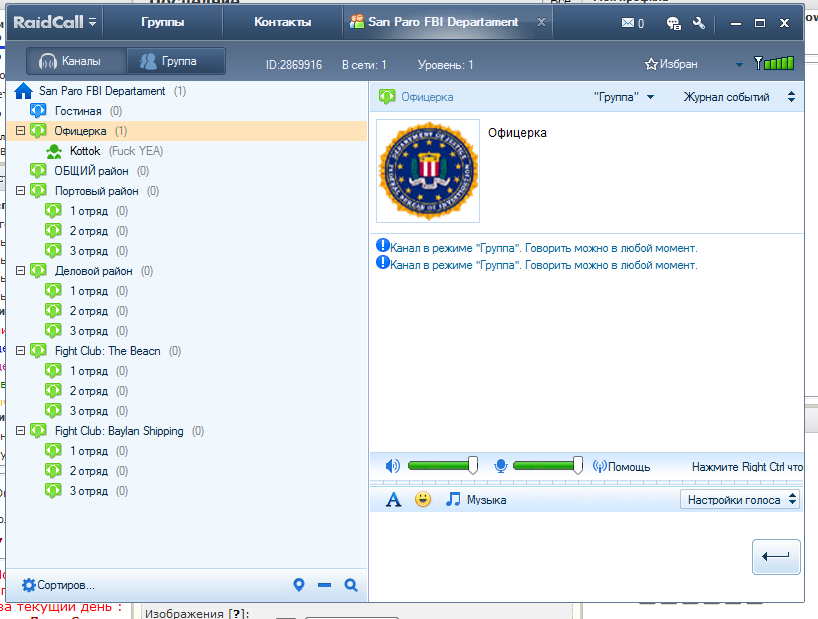Close the San Paro FBI Departament tab
This screenshot has width=818, height=619.
[x=542, y=22]
